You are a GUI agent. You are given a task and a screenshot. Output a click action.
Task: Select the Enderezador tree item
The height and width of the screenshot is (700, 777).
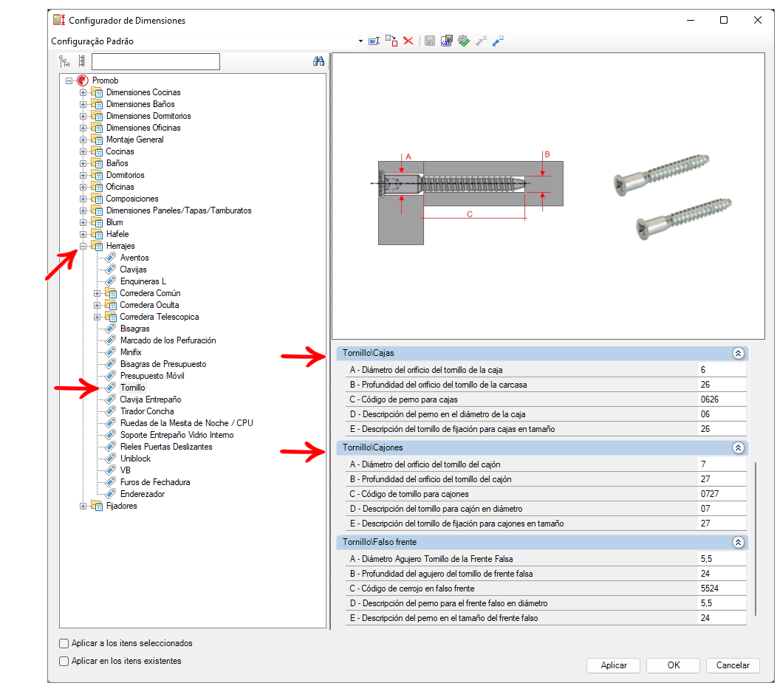pos(143,495)
